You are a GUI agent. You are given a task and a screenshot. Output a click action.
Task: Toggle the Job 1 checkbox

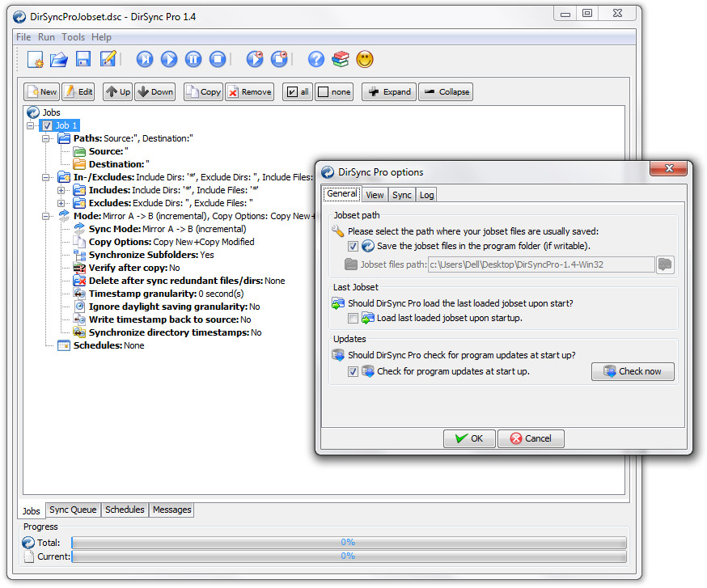click(48, 126)
